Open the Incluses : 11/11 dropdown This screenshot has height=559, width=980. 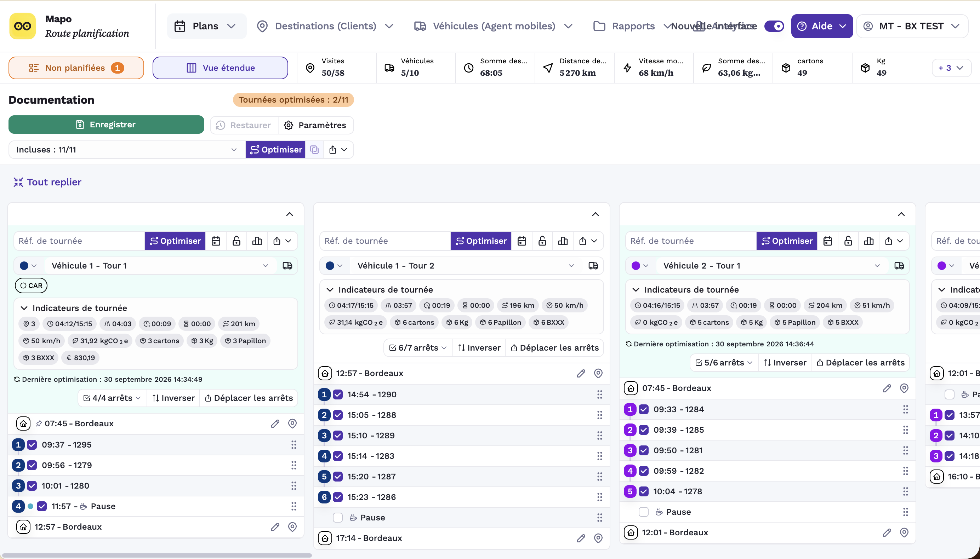tap(127, 150)
